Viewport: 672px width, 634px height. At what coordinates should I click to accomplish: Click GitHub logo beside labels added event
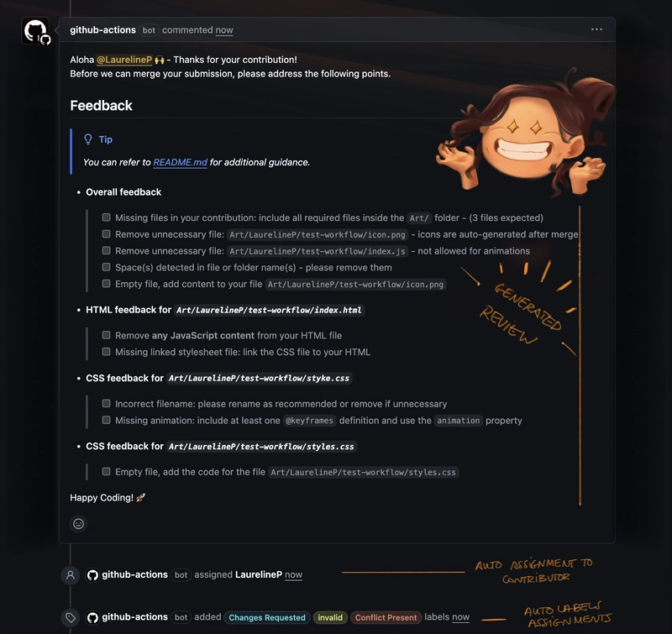(x=92, y=617)
